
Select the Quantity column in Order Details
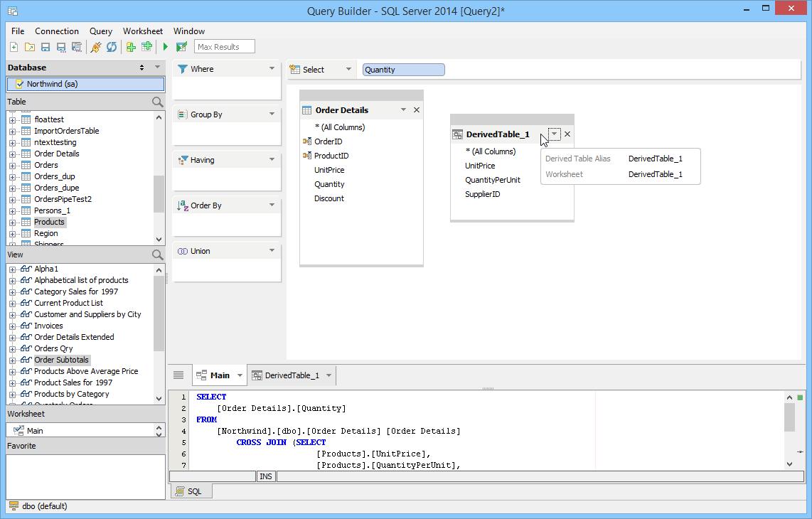329,184
